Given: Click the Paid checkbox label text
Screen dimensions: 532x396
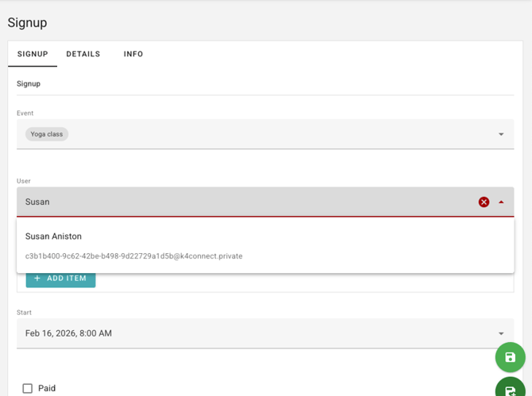Looking at the screenshot, I should tap(47, 388).
